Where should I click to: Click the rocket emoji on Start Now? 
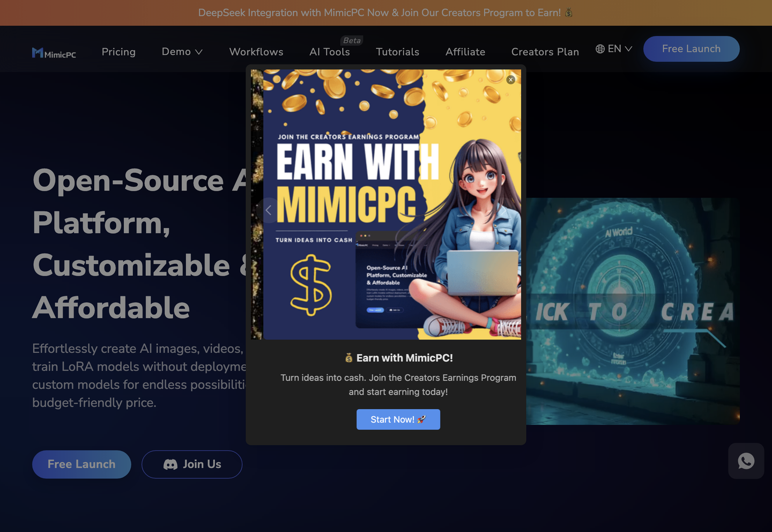(420, 419)
